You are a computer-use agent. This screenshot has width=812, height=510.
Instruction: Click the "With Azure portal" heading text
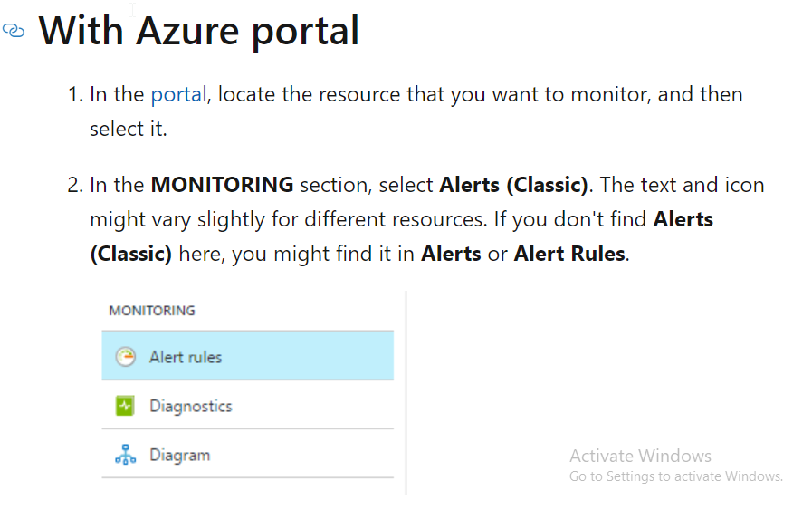(x=199, y=32)
